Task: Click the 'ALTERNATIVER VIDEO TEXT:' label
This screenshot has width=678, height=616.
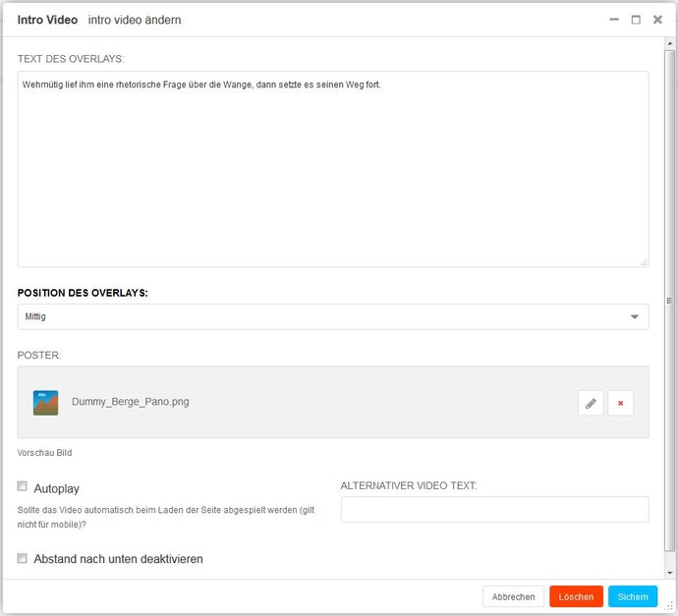Action: (x=409, y=485)
